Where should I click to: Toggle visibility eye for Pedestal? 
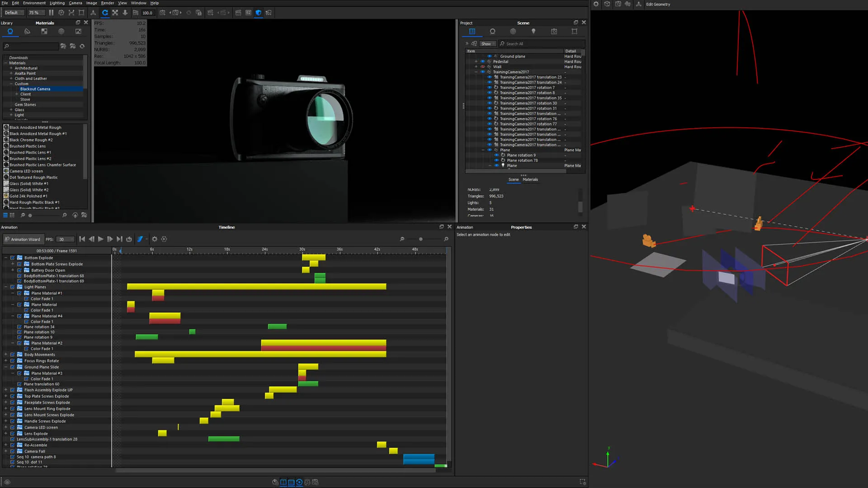pyautogui.click(x=482, y=61)
